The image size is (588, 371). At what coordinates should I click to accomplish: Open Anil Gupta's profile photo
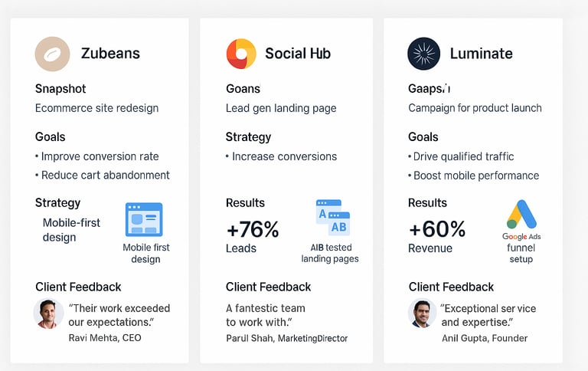pyautogui.click(x=423, y=314)
